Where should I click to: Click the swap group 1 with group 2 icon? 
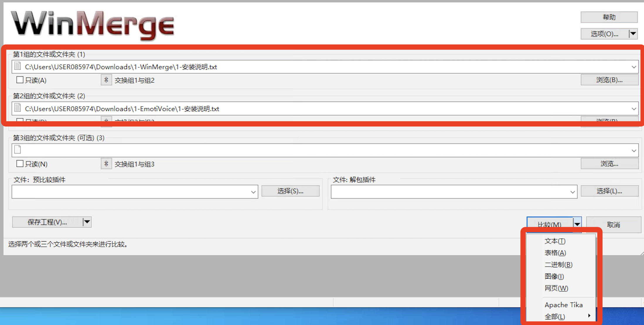pos(106,80)
